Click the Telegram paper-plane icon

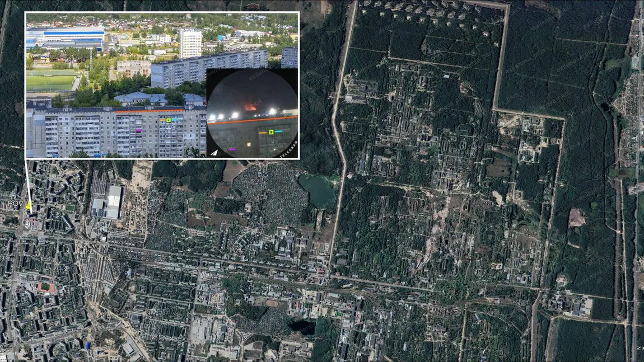[x=214, y=152]
